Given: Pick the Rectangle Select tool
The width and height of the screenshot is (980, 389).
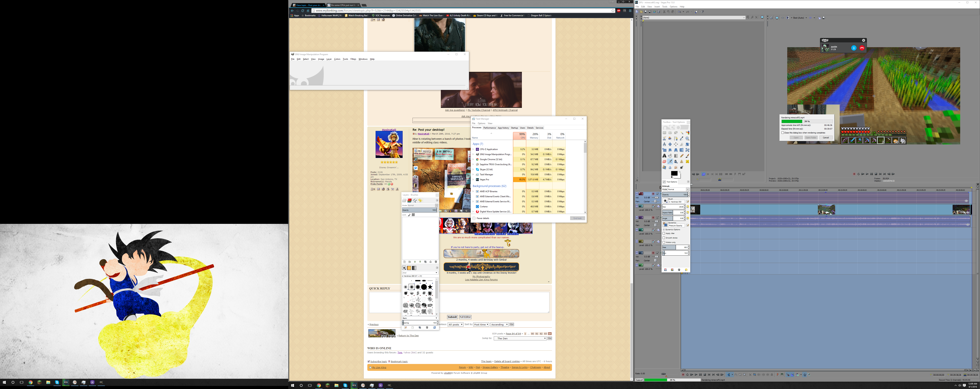Looking at the screenshot, I should click(x=664, y=133).
